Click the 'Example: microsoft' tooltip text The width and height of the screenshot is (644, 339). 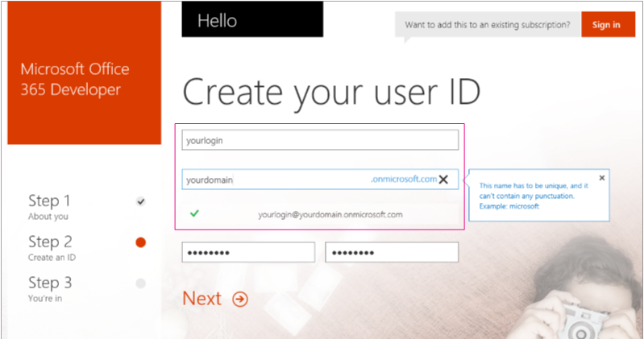point(509,206)
